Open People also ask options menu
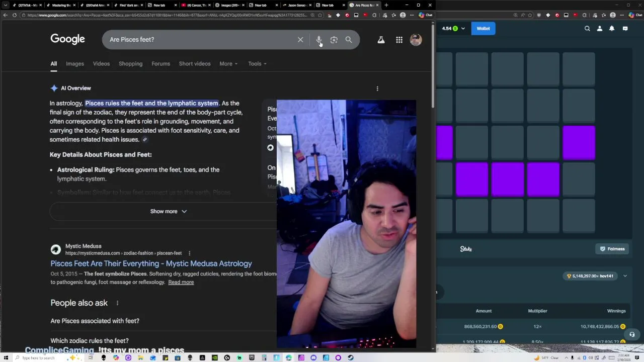644x362 pixels. (117, 303)
